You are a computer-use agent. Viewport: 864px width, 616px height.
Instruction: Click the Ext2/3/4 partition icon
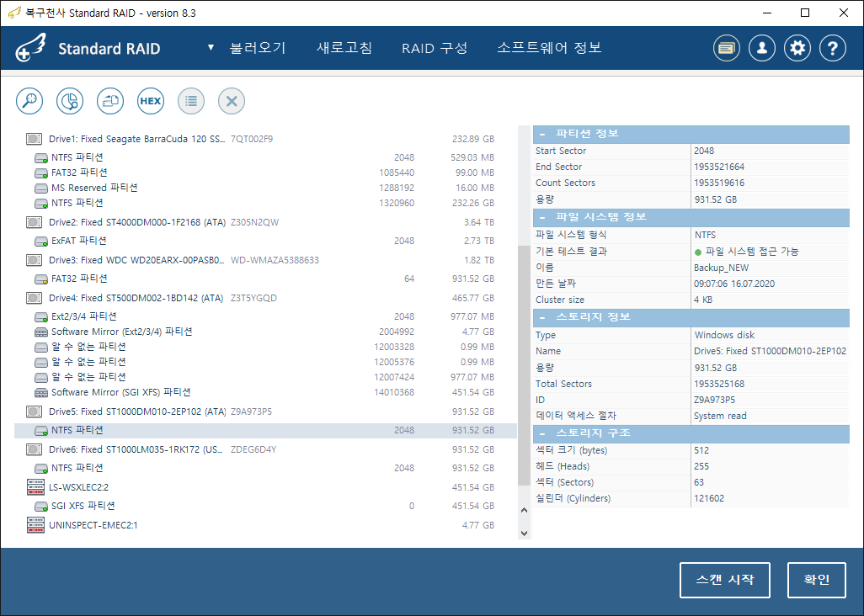click(41, 317)
